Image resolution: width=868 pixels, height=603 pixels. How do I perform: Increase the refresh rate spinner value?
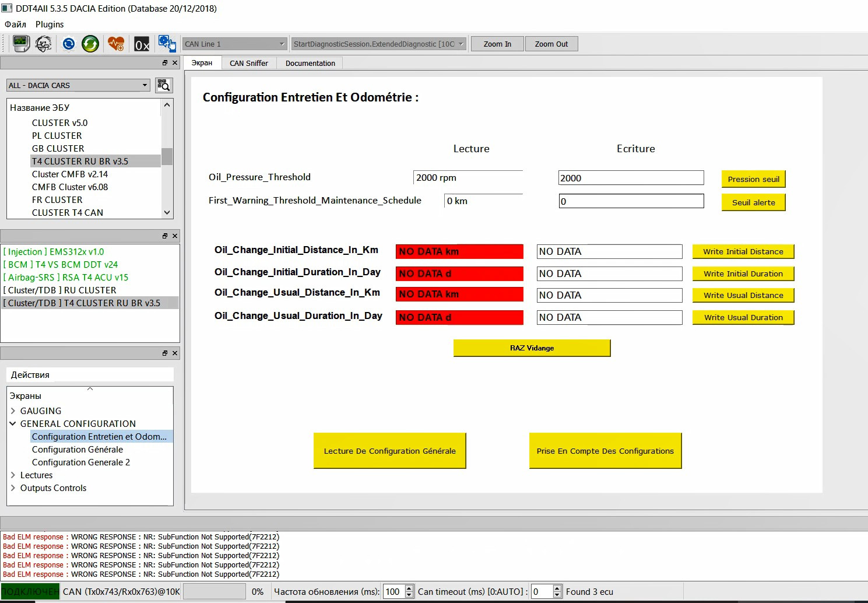(x=409, y=588)
